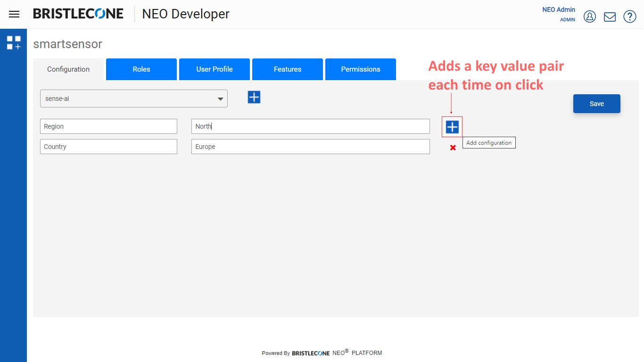Click the apps grid icon in sidebar
The width and height of the screenshot is (644, 362).
pyautogui.click(x=14, y=43)
